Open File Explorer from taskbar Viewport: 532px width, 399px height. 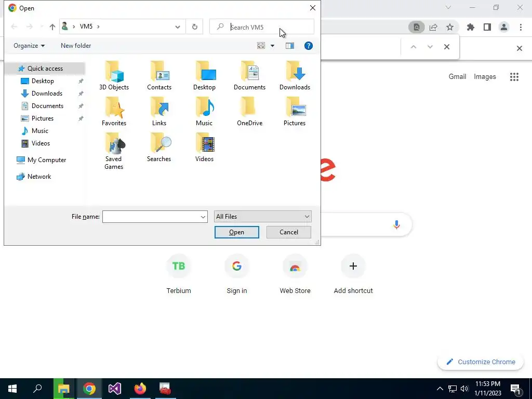[x=63, y=389]
